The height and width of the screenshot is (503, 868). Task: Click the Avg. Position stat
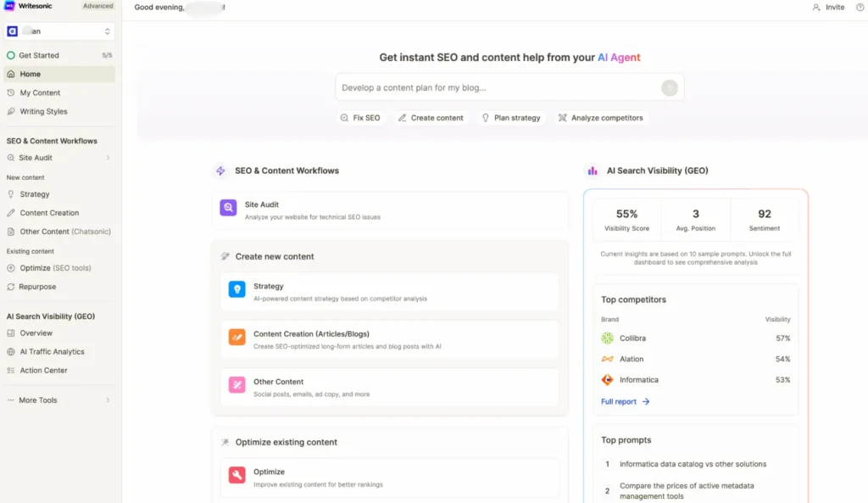pos(695,220)
